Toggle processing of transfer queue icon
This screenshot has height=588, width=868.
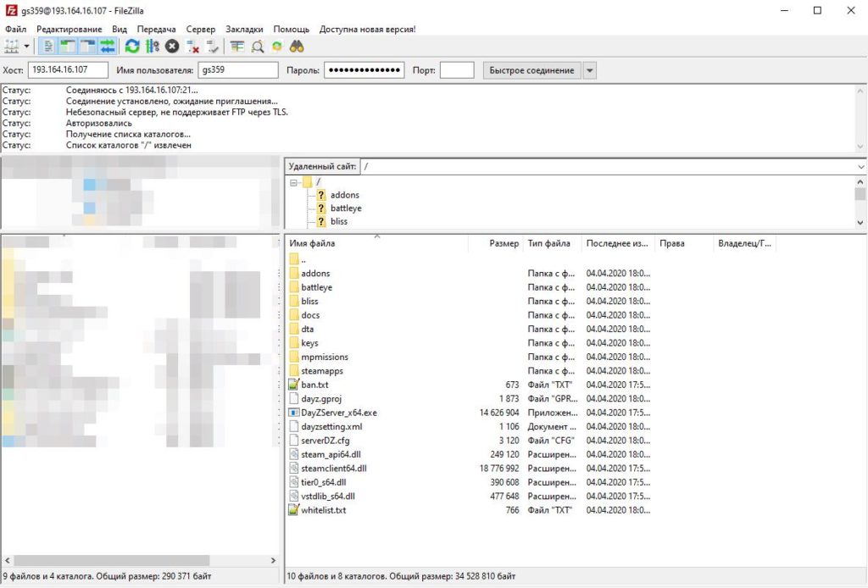[153, 46]
